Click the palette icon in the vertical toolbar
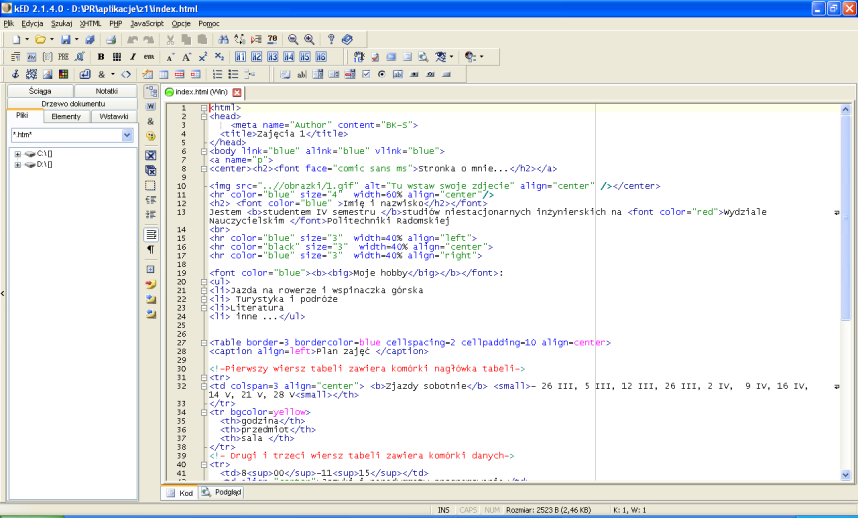The image size is (858, 518). [x=150, y=136]
